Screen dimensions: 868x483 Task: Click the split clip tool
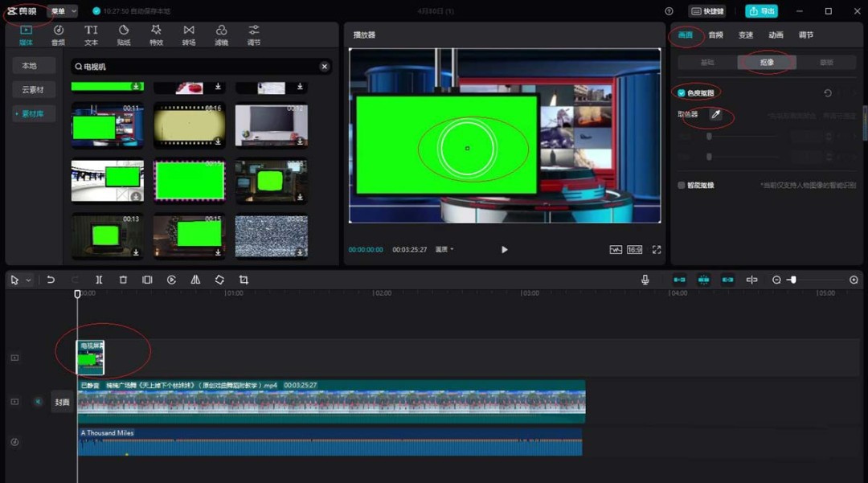pyautogui.click(x=99, y=280)
